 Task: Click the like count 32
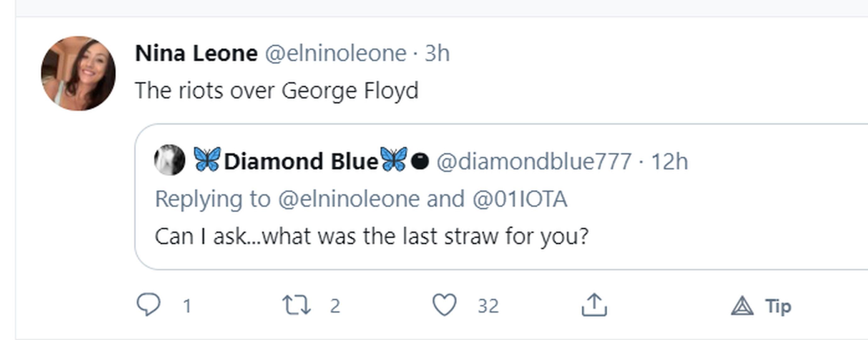tap(488, 306)
